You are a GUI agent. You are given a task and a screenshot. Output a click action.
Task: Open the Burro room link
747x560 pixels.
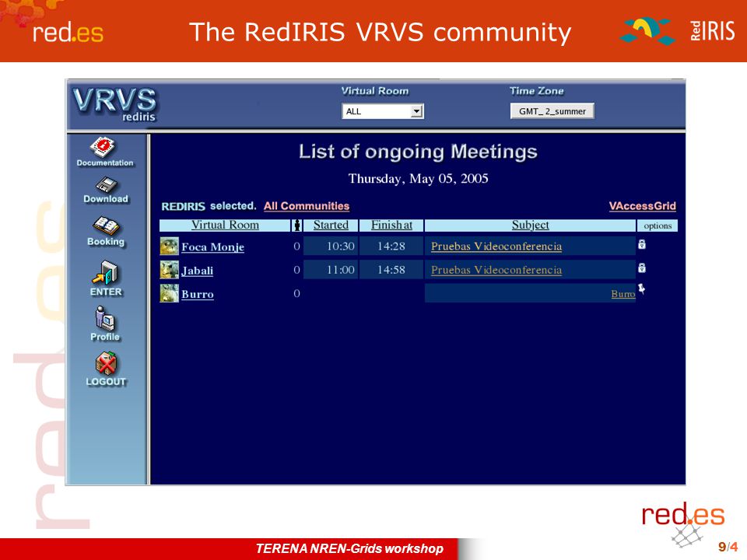pos(197,294)
